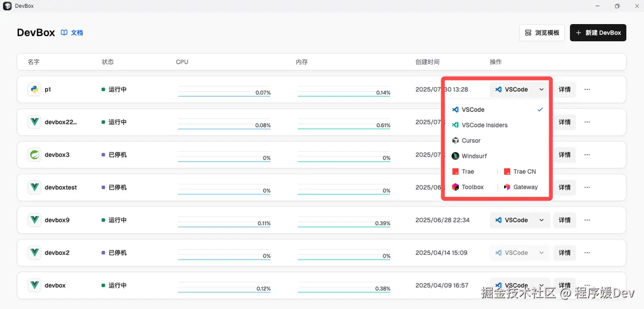Click the name devbox2 in the list
The image size is (644, 309).
tap(57, 253)
